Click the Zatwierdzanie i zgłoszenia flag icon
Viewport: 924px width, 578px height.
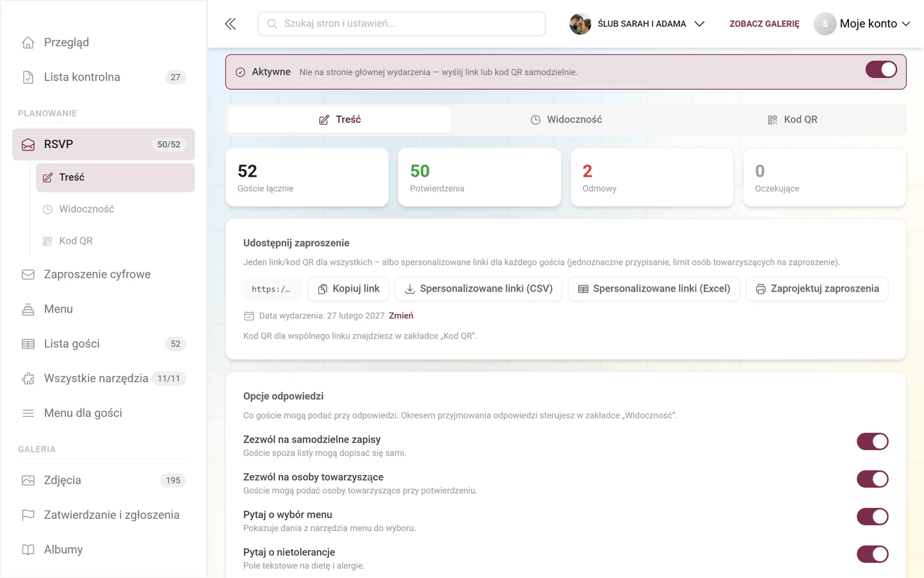tap(28, 515)
